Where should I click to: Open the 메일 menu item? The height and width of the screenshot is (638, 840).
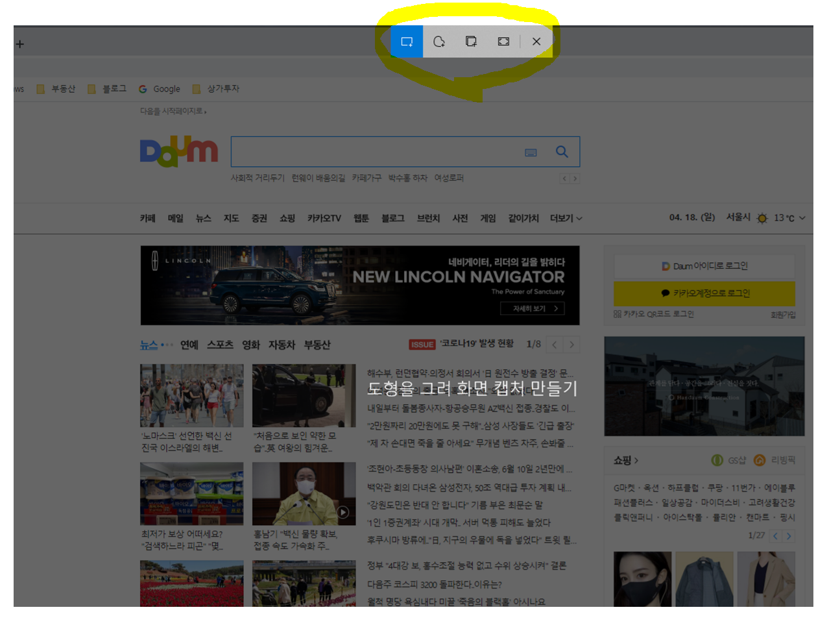(176, 218)
